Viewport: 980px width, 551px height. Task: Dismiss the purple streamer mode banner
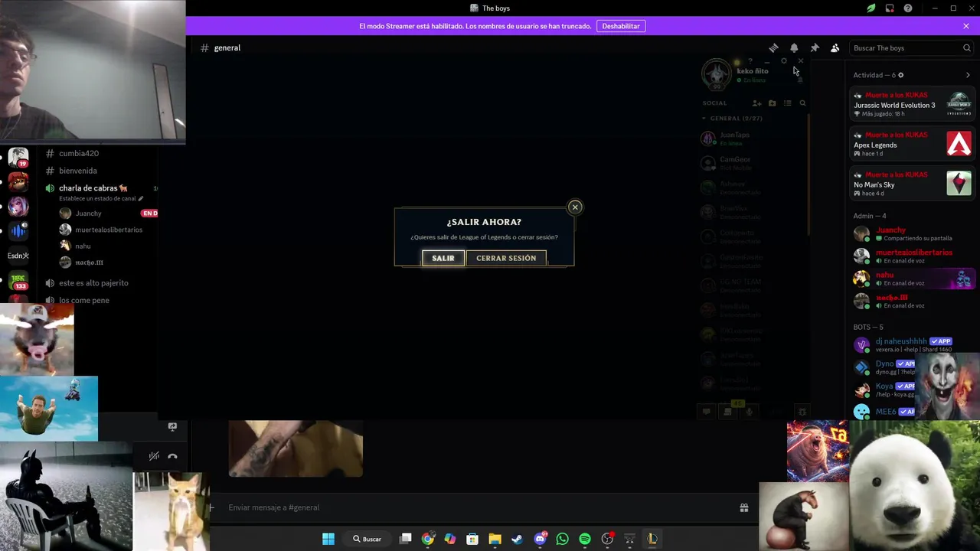click(966, 26)
